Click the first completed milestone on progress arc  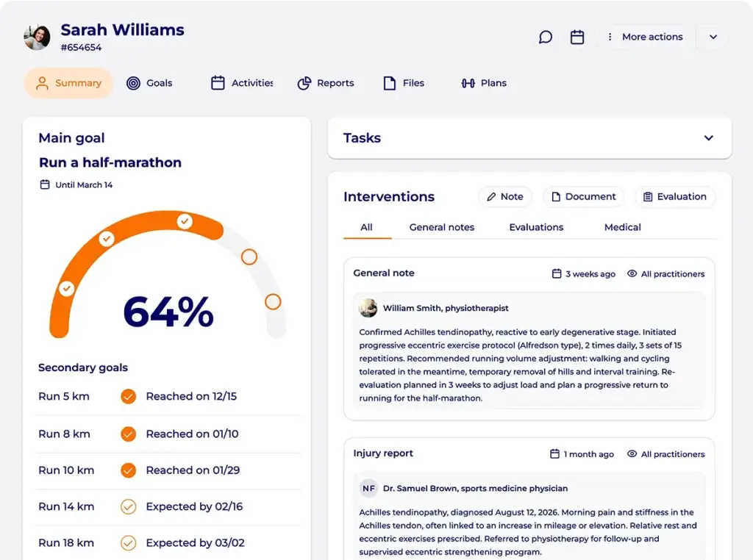67,288
